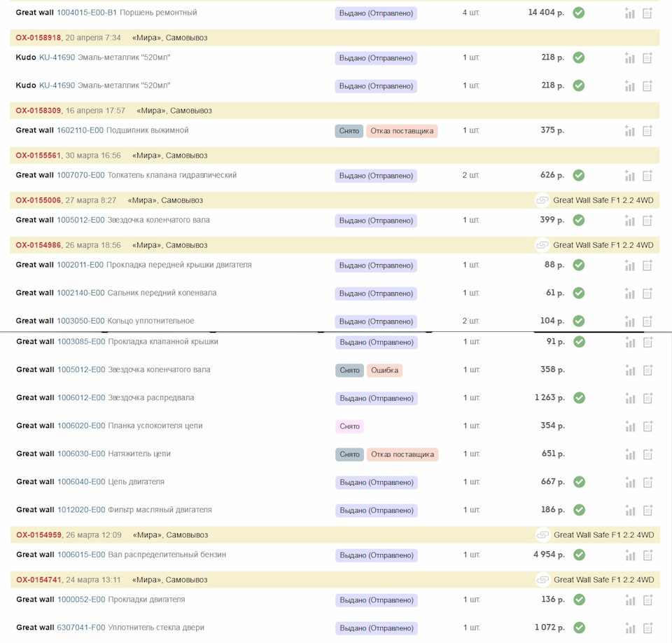Click Отказ поставщика badge on Подшипник выжимной row
672x643 pixels.
pos(402,131)
